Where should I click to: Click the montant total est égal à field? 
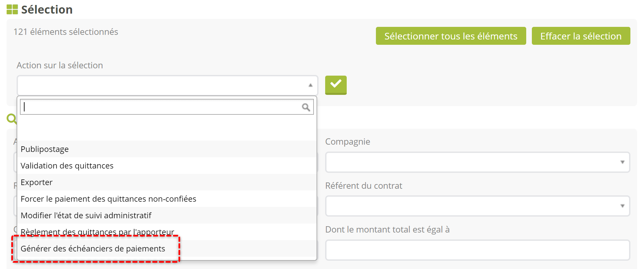tap(477, 250)
